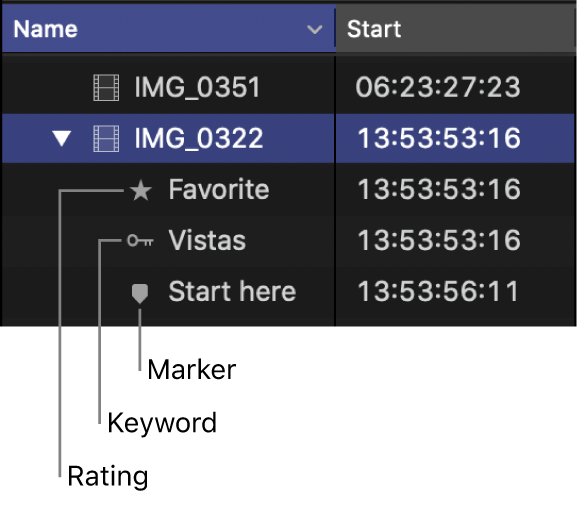
Task: Click the 13:53:56:11 marker timecode
Action: [x=438, y=292]
